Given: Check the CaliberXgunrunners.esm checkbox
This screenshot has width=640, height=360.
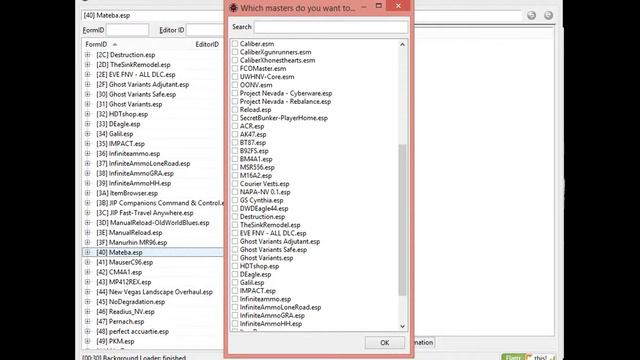Looking at the screenshot, I should click(235, 52).
